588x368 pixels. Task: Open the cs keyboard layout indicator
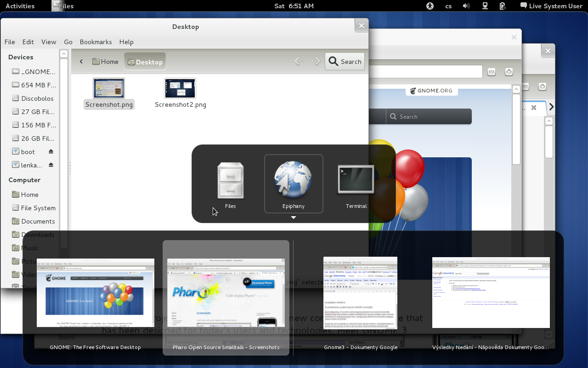(448, 6)
